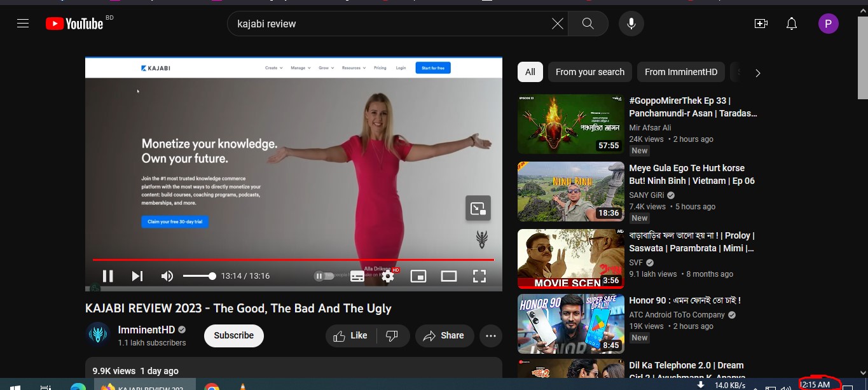This screenshot has width=868, height=390.
Task: Dislike the video
Action: click(x=392, y=335)
